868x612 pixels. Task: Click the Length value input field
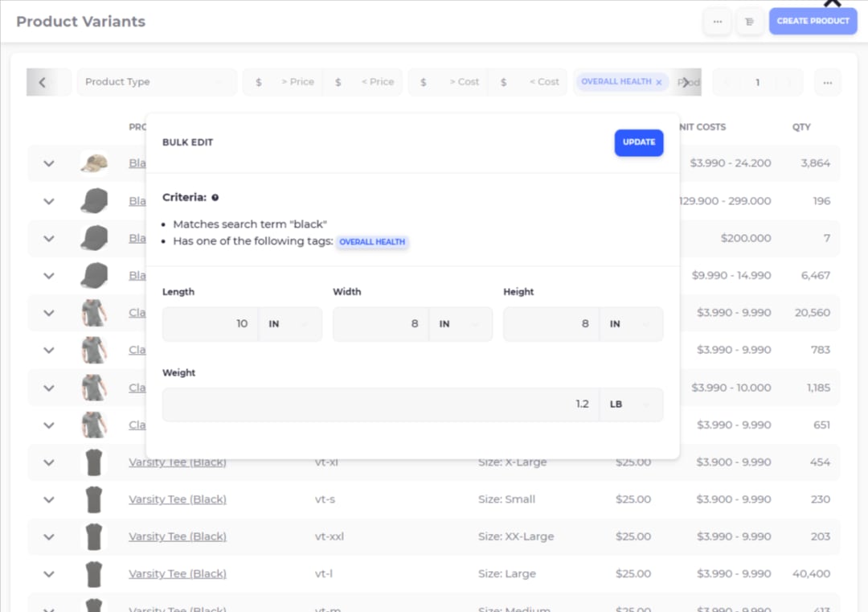coord(211,324)
